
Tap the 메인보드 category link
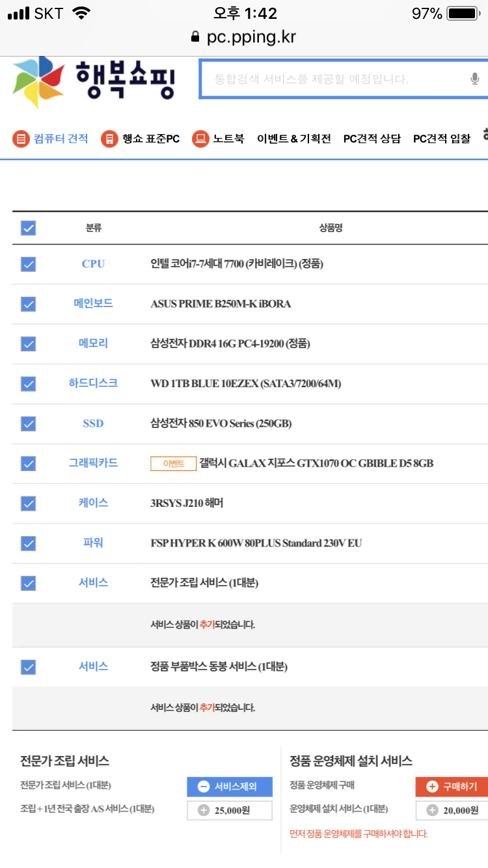pyautogui.click(x=93, y=303)
